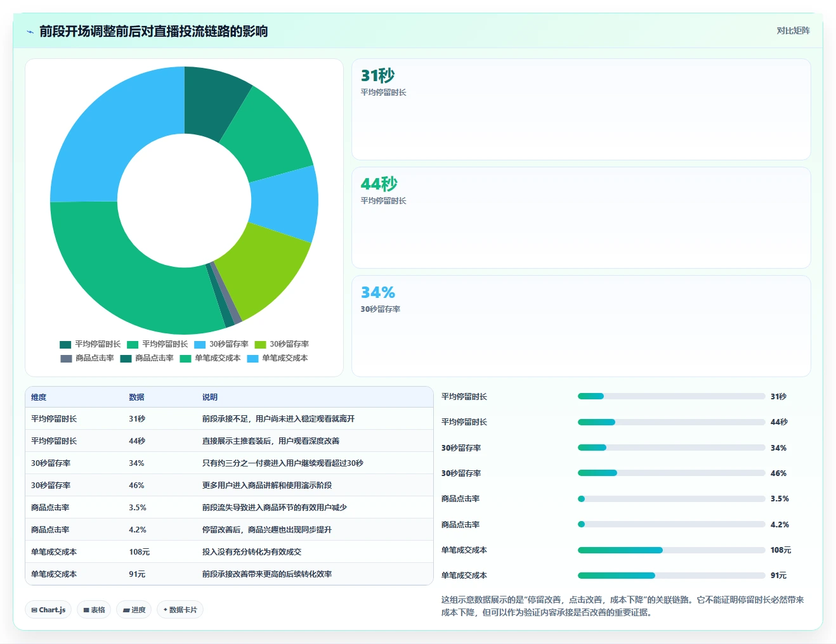Click the Chart.js tag chip
Viewport: 836px width, 644px height.
(48, 610)
